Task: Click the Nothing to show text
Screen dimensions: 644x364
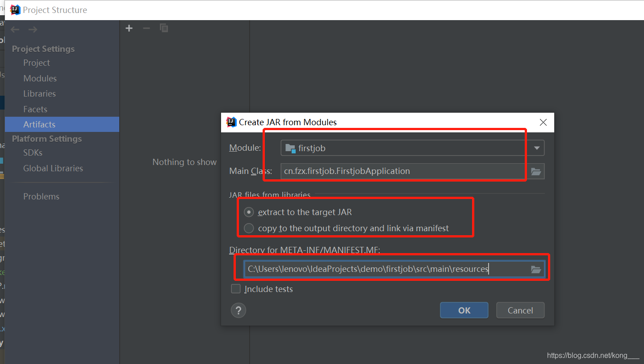Action: tap(184, 162)
